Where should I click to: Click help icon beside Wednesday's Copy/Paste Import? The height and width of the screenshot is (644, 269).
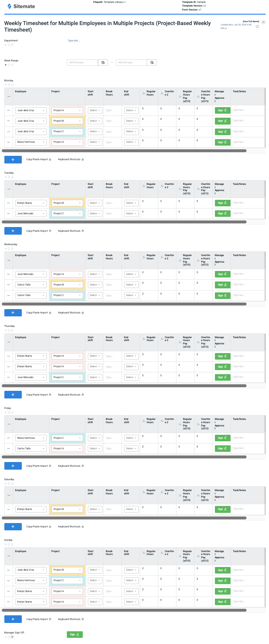50,313
